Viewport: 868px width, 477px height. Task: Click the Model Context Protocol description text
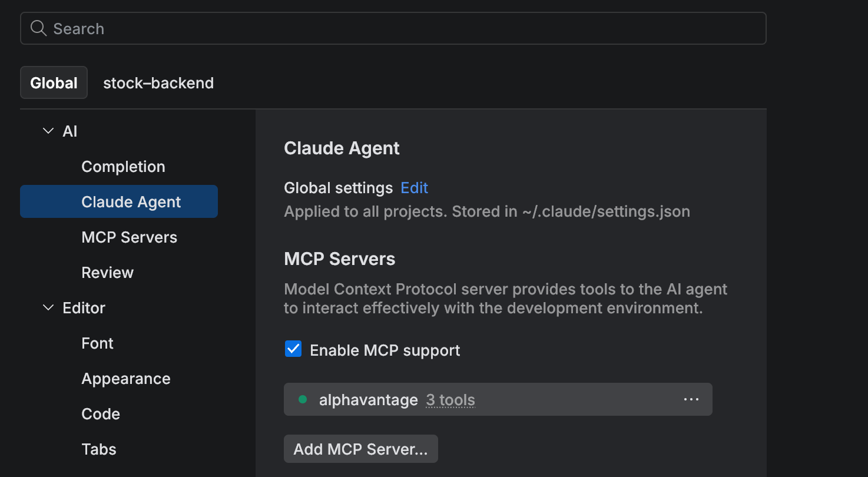(506, 299)
